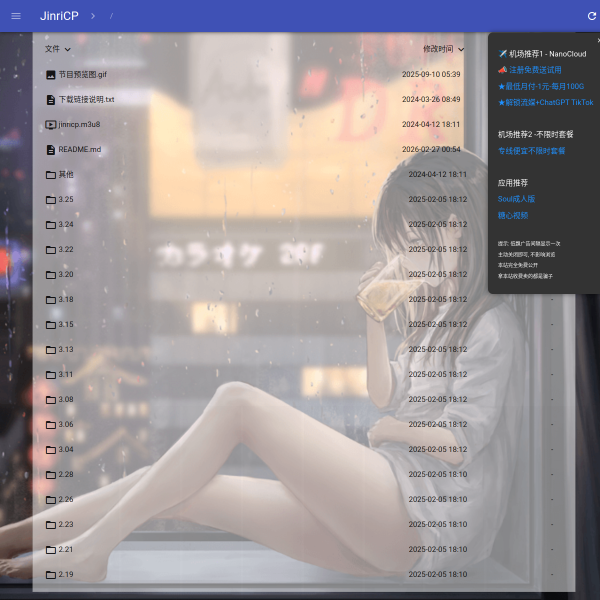
Task: Close the ad panel on the right
Action: 598,40
